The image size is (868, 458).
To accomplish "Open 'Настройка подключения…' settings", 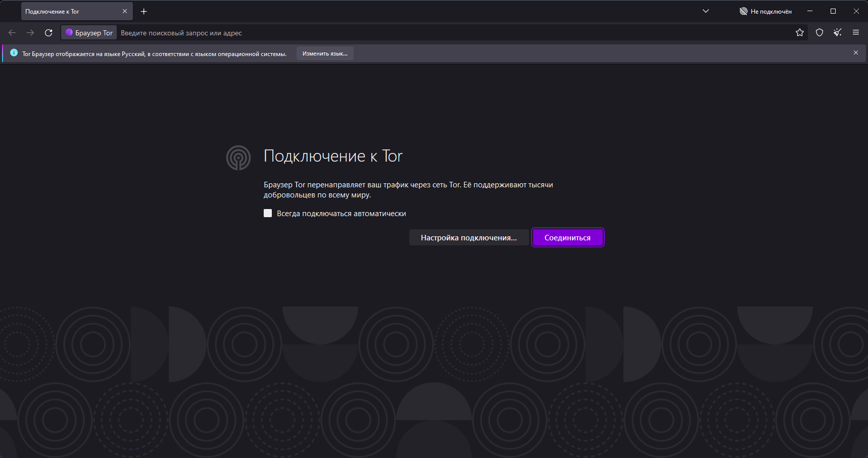I will click(468, 238).
